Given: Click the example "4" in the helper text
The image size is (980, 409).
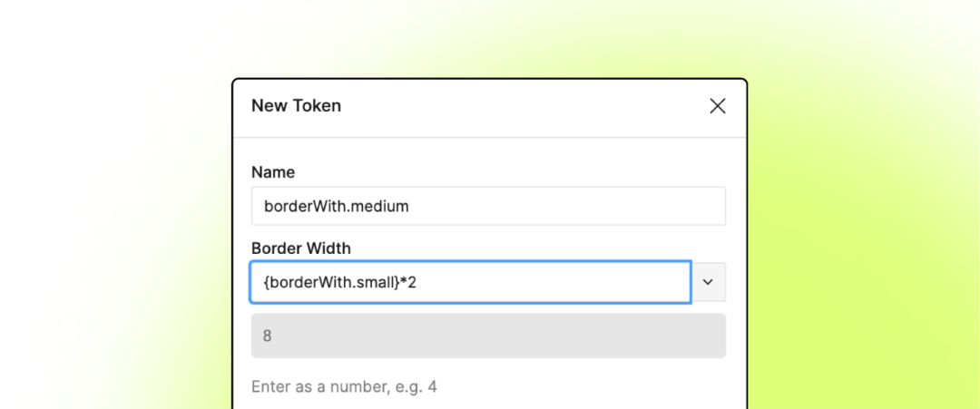Looking at the screenshot, I should pos(432,386).
